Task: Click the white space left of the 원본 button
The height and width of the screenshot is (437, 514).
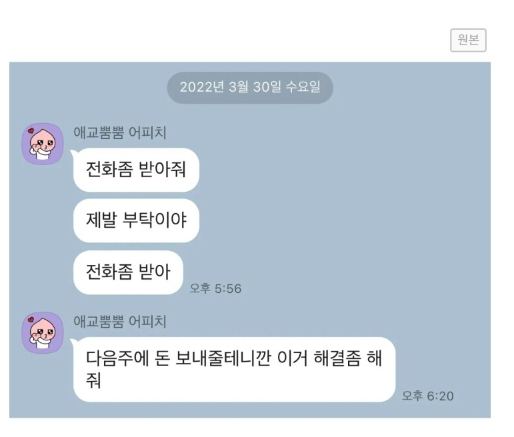Action: coord(233,40)
